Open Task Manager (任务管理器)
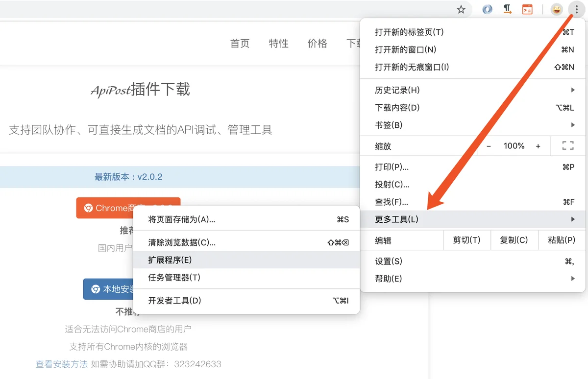 pos(246,278)
